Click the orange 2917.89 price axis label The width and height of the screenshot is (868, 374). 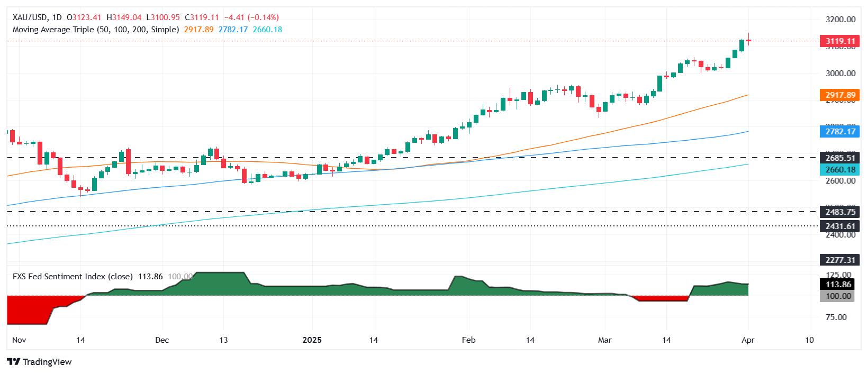click(839, 95)
